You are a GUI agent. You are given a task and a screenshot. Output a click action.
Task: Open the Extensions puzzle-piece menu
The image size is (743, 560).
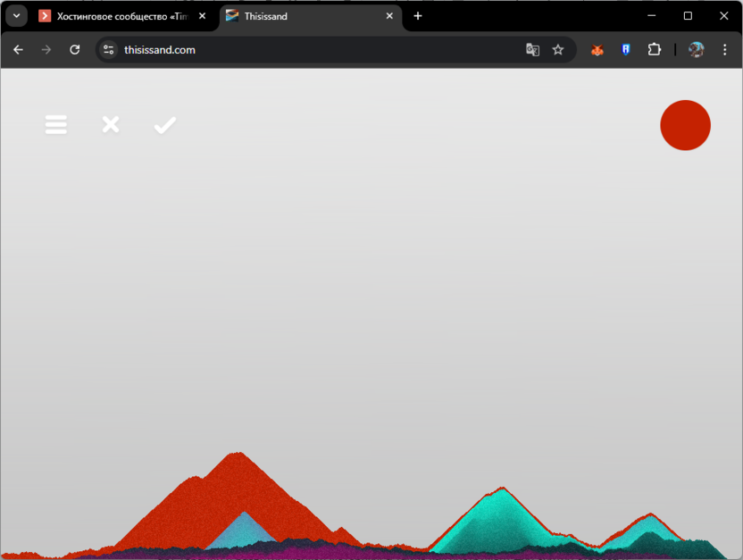click(655, 50)
